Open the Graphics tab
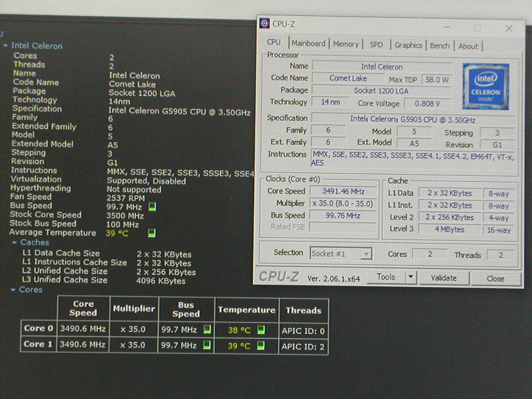The width and height of the screenshot is (532, 399). coord(408,45)
